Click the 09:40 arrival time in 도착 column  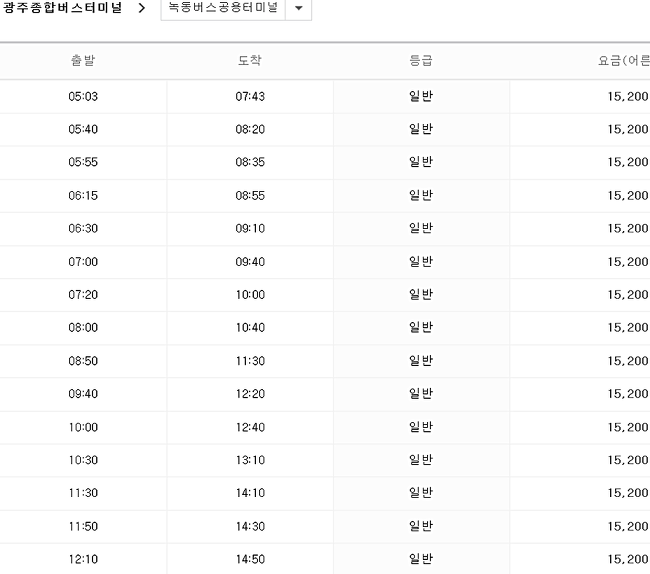pyautogui.click(x=250, y=262)
